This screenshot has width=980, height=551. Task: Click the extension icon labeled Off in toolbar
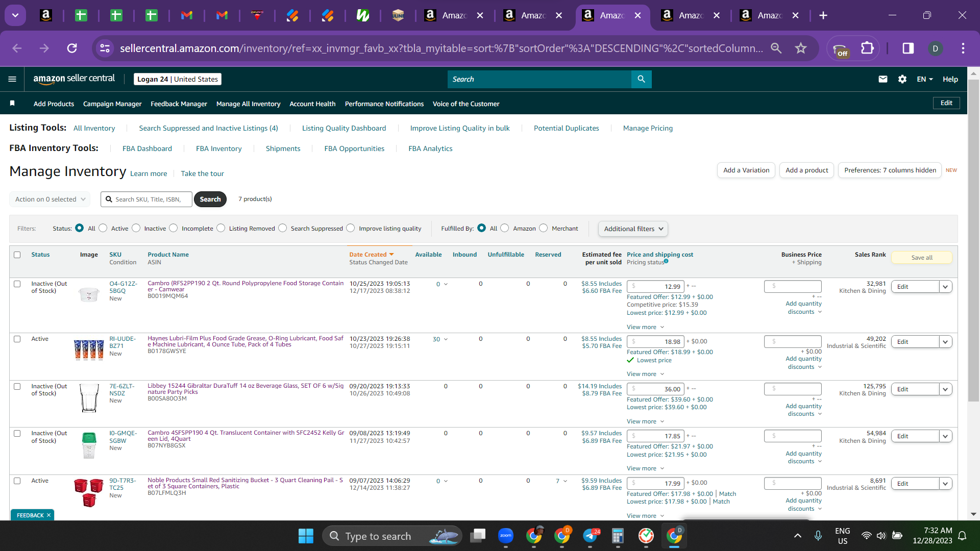tap(841, 50)
